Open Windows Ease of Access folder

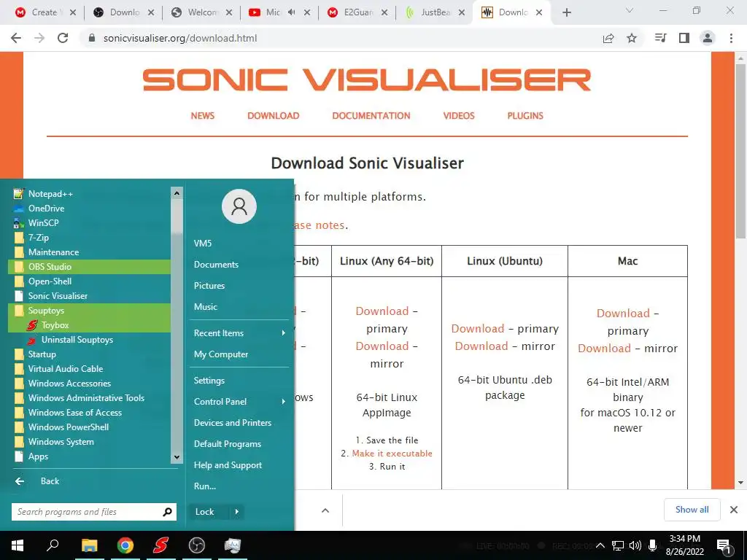coord(89,413)
